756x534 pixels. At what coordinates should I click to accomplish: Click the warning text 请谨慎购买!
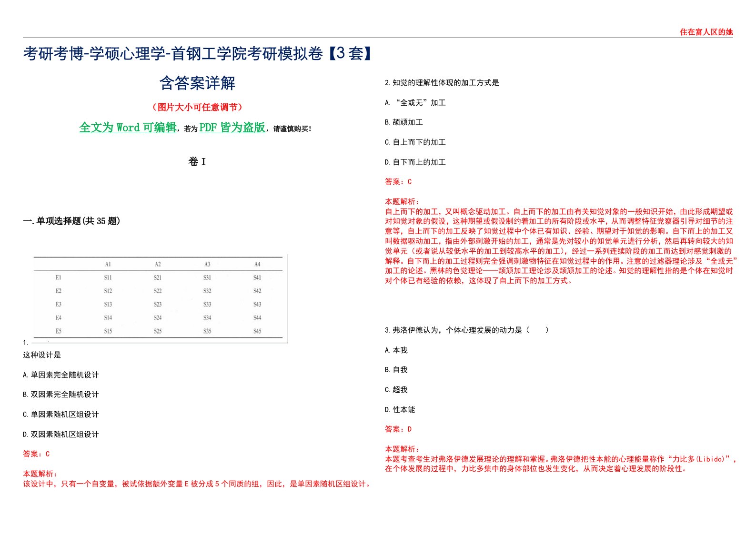pyautogui.click(x=292, y=129)
